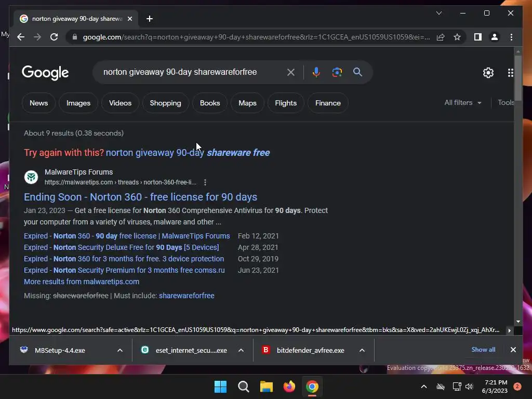The height and width of the screenshot is (399, 532).
Task: Open notification badge in tray
Action: tap(517, 387)
